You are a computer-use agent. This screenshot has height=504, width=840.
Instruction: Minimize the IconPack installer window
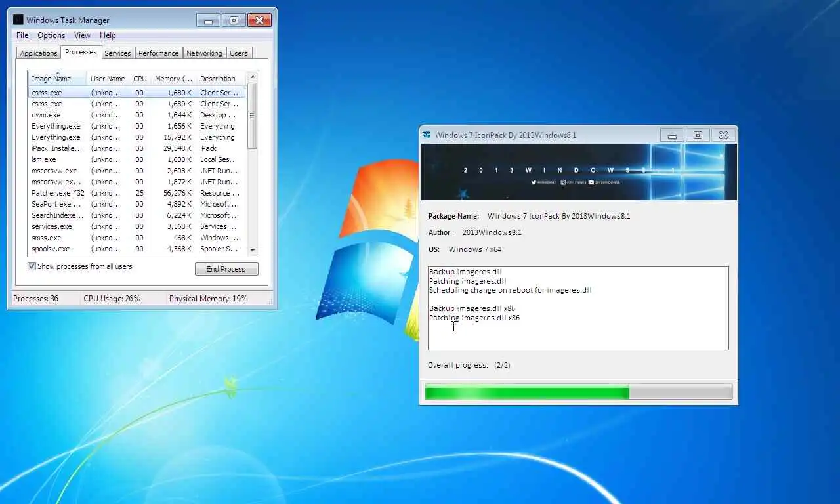click(672, 135)
